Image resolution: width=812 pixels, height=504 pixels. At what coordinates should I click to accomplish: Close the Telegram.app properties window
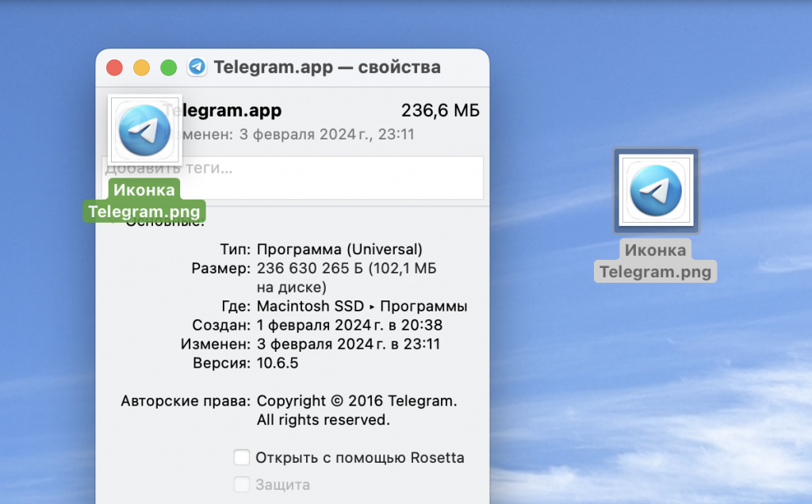(x=114, y=67)
